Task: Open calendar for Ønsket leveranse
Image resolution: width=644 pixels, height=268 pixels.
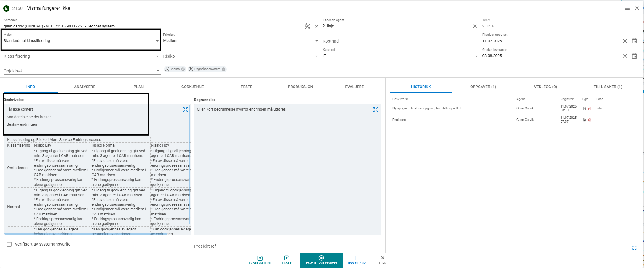Action: [635, 56]
